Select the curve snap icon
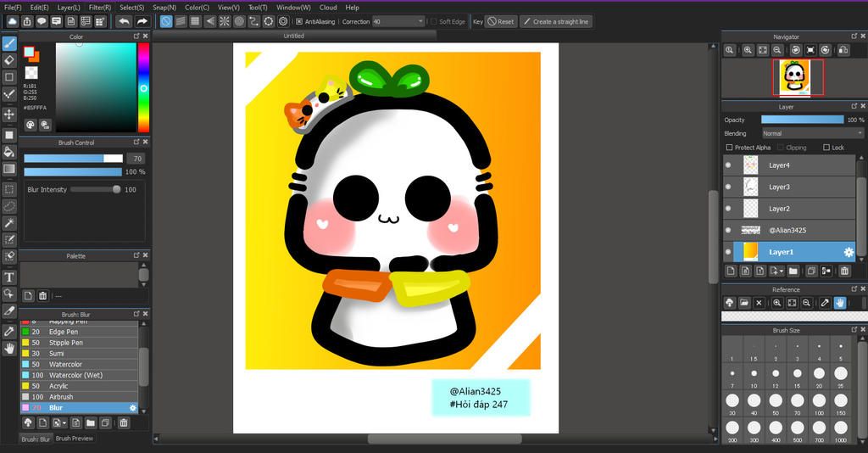The image size is (868, 453). click(253, 21)
